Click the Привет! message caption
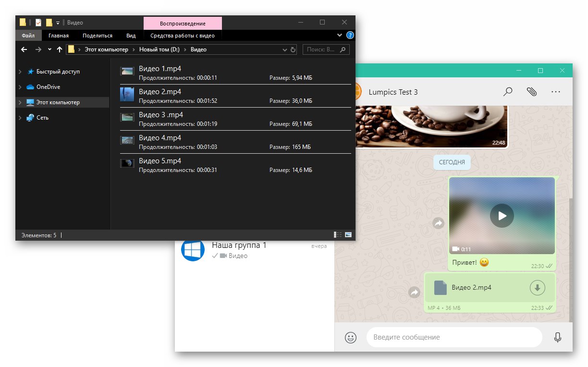The height and width of the screenshot is (367, 588). click(x=470, y=263)
